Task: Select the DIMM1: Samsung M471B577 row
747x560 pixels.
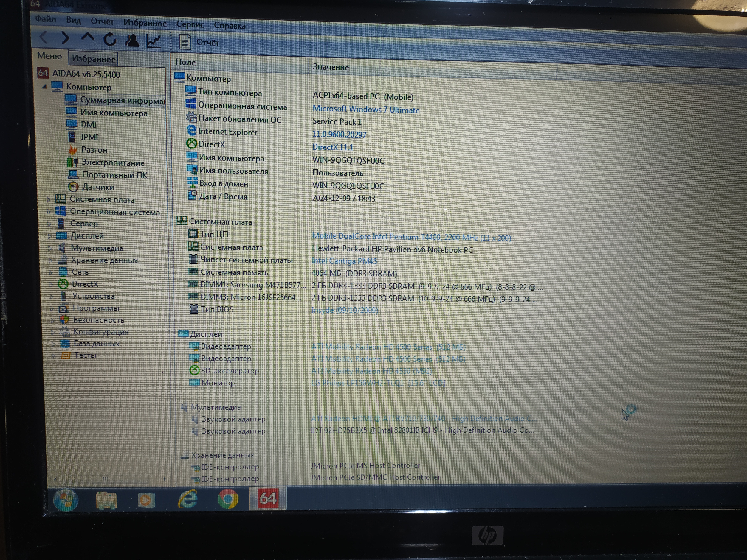Action: coord(365,286)
